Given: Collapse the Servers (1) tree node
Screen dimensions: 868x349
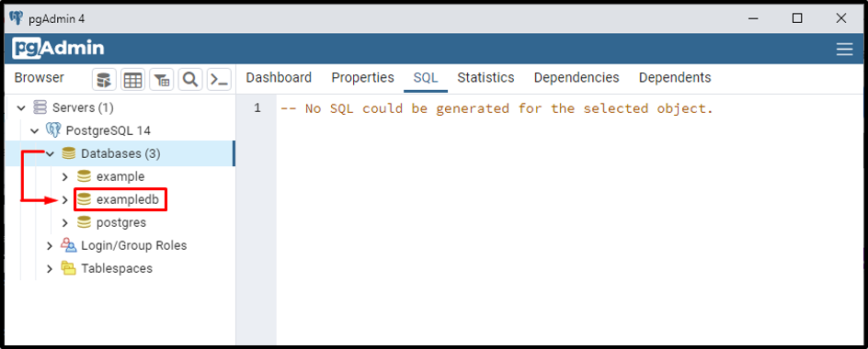Looking at the screenshot, I should click(21, 107).
